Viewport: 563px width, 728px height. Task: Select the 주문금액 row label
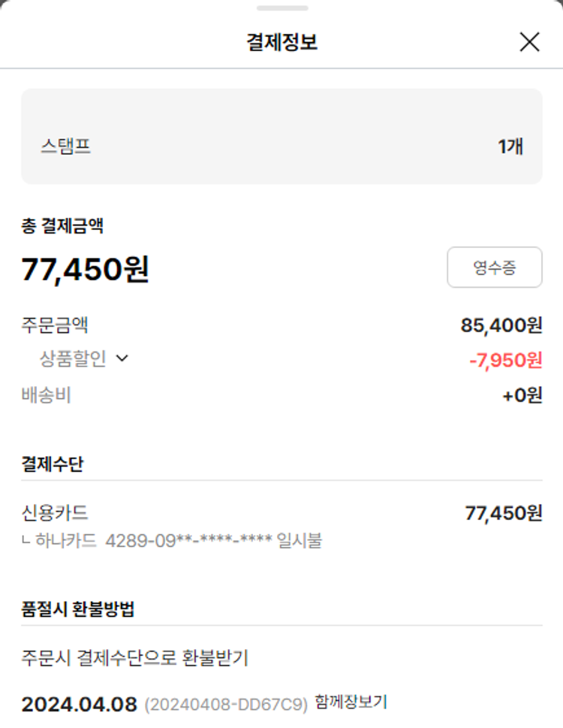[x=55, y=325]
